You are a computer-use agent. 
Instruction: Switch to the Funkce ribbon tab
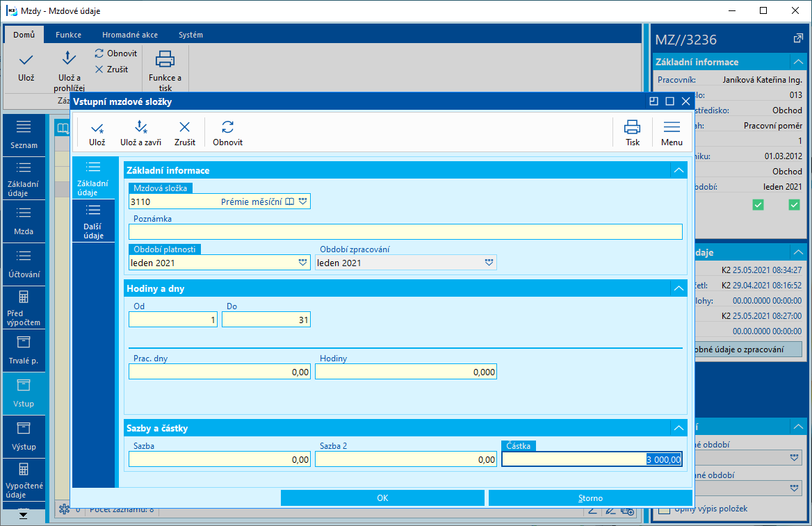[68, 35]
